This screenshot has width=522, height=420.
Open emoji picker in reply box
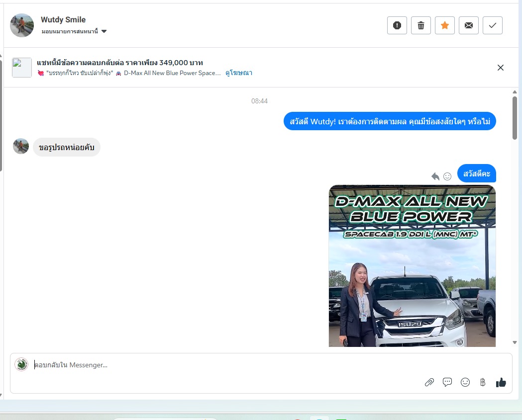(465, 382)
